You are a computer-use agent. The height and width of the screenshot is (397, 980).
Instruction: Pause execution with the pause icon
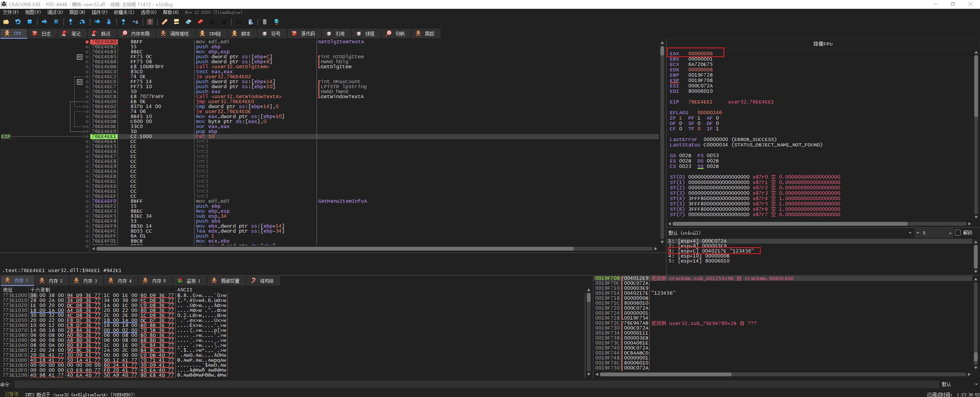click(56, 22)
